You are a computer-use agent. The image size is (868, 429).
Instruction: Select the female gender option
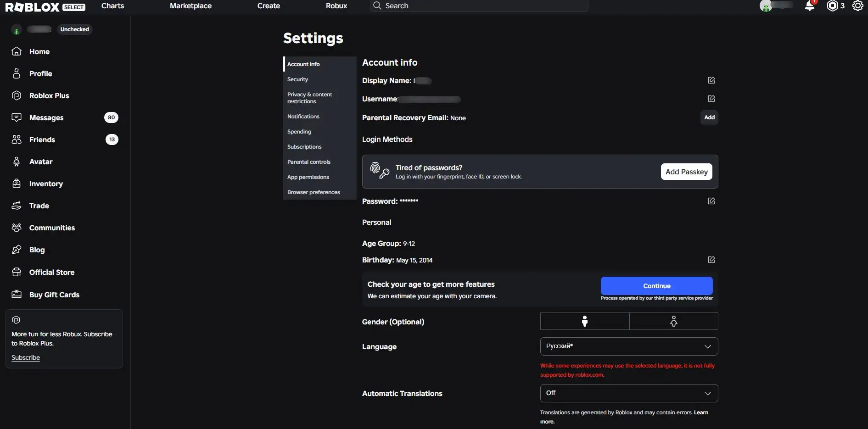pos(673,321)
